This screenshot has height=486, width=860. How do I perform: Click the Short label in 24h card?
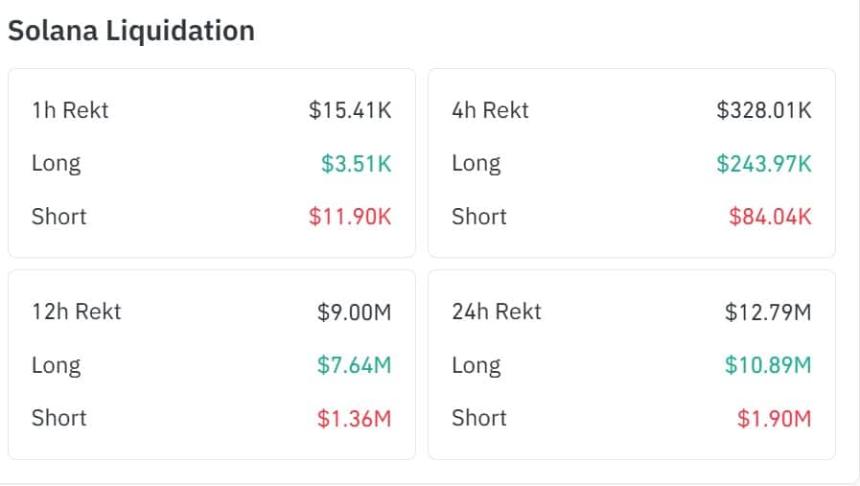[479, 418]
